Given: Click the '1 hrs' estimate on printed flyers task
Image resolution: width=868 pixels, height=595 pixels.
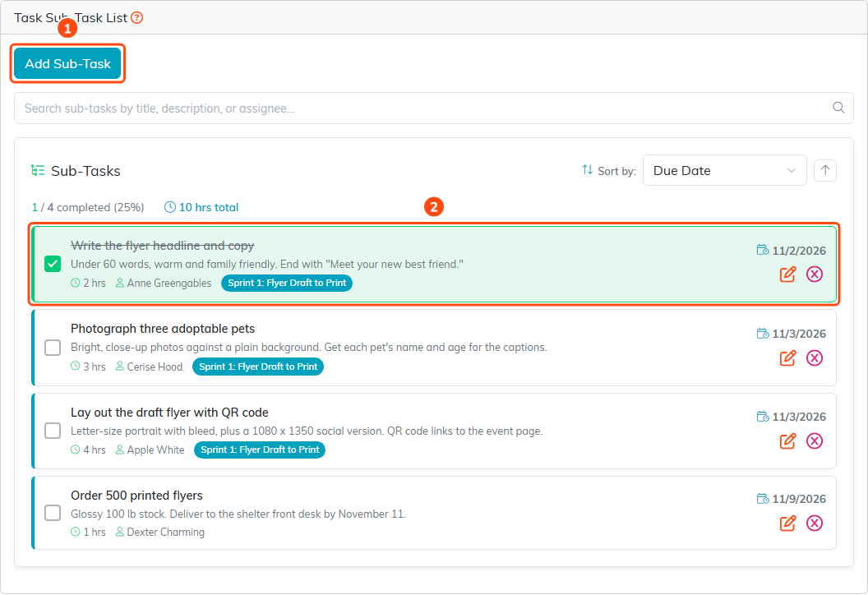Looking at the screenshot, I should click(95, 532).
